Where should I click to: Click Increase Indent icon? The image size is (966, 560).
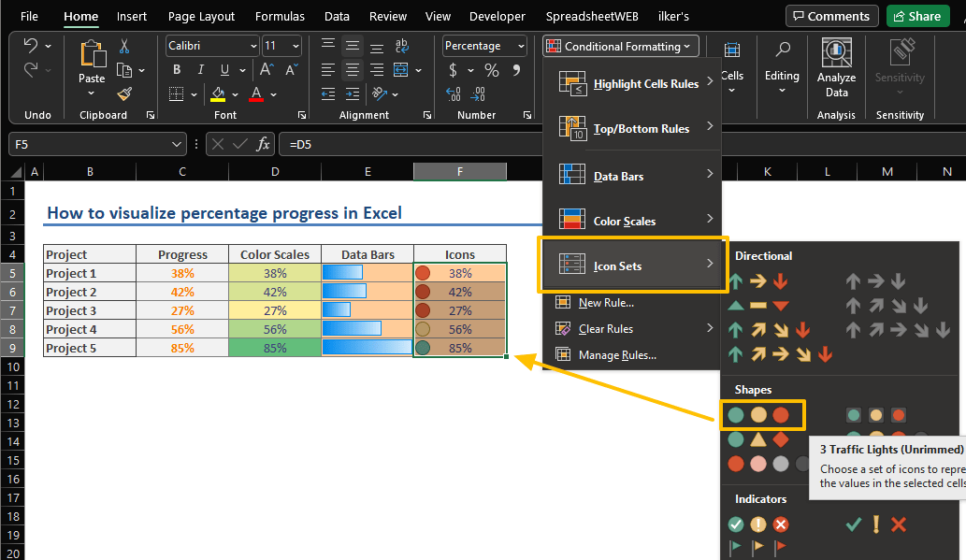(353, 93)
